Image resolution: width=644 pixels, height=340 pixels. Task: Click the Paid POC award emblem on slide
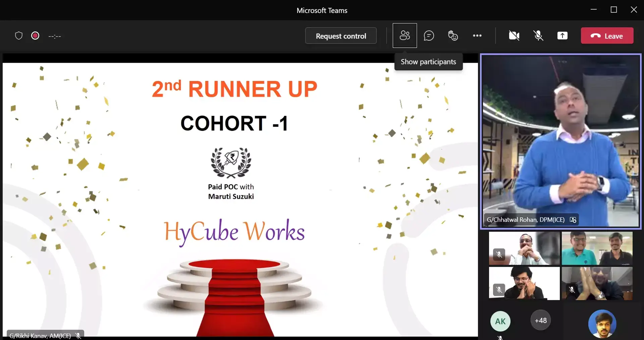click(231, 163)
